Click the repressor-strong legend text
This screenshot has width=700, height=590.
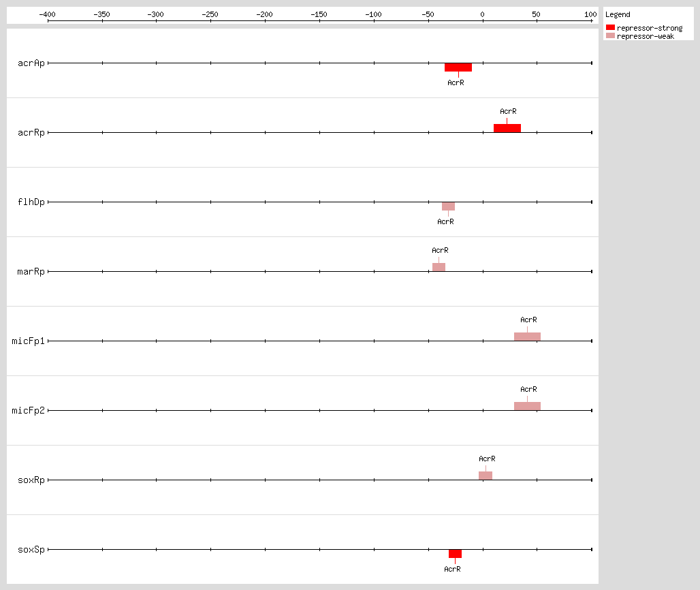pos(650,28)
